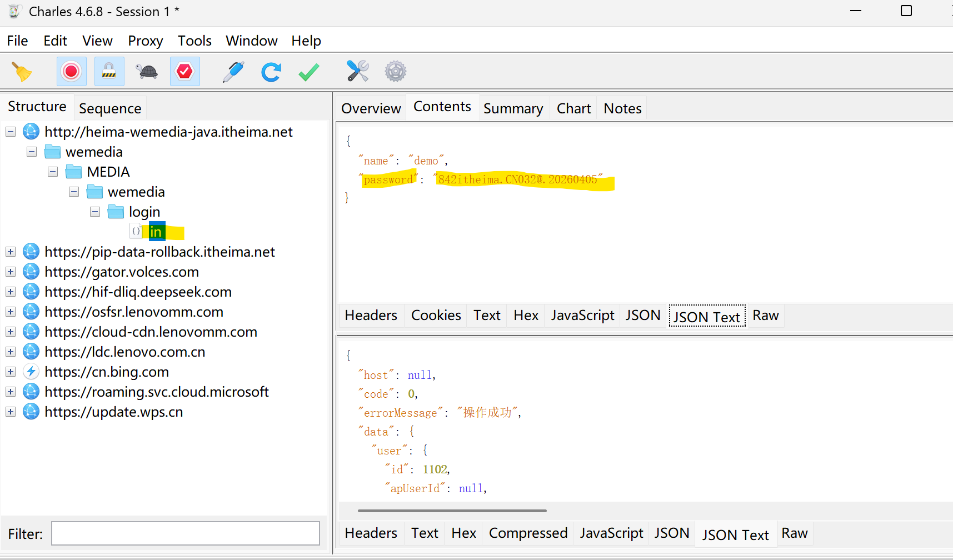
Task: Click globe icon beside update.wps.cn
Action: point(31,412)
